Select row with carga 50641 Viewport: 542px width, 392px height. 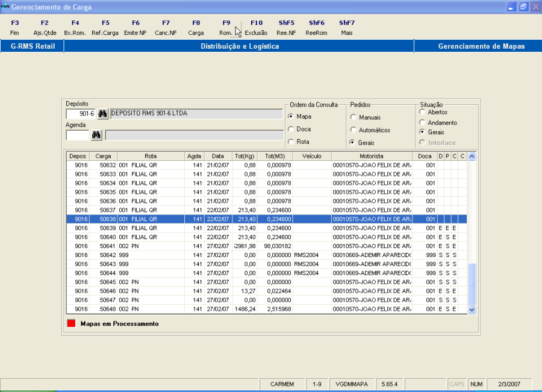[267, 246]
